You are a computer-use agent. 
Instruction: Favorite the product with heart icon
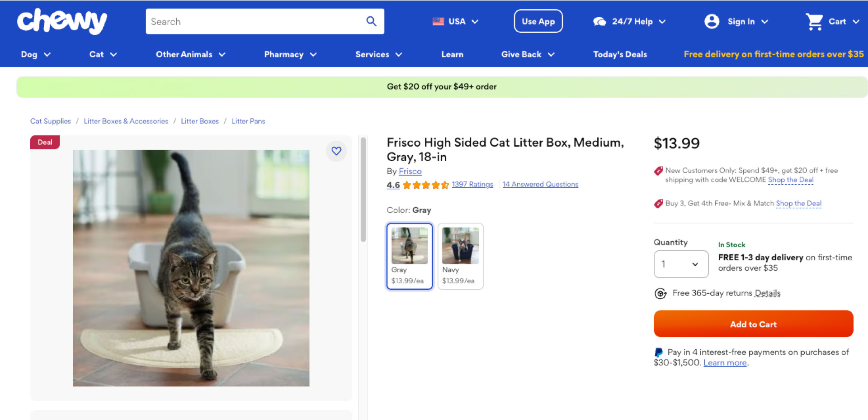pos(336,151)
